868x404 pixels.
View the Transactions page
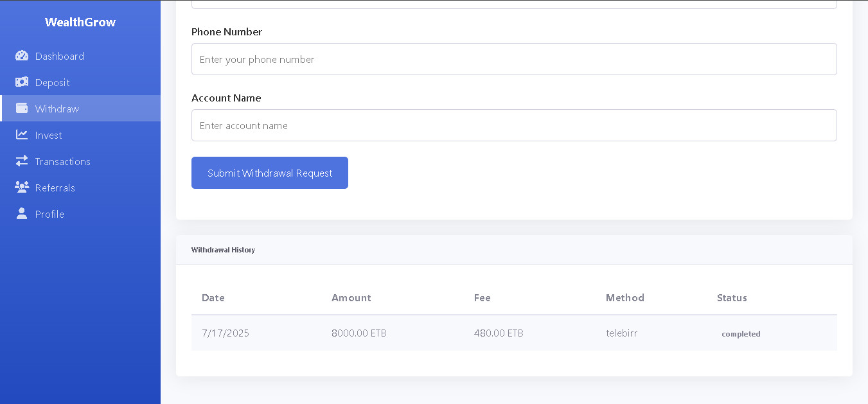80,161
